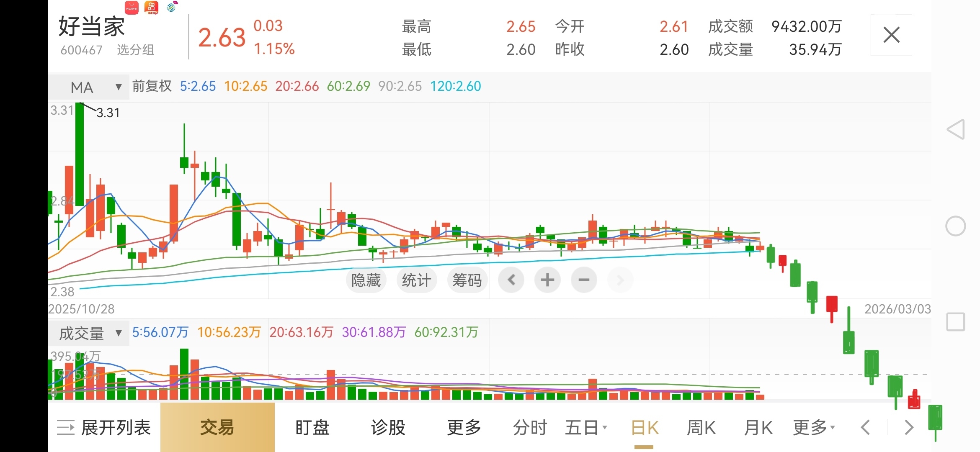Tap the Android home circle button

click(955, 226)
